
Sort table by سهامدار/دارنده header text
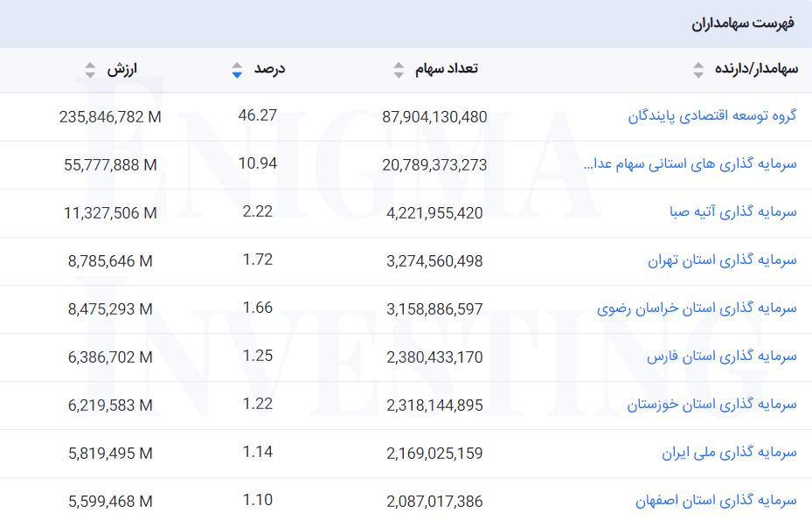click(x=756, y=69)
